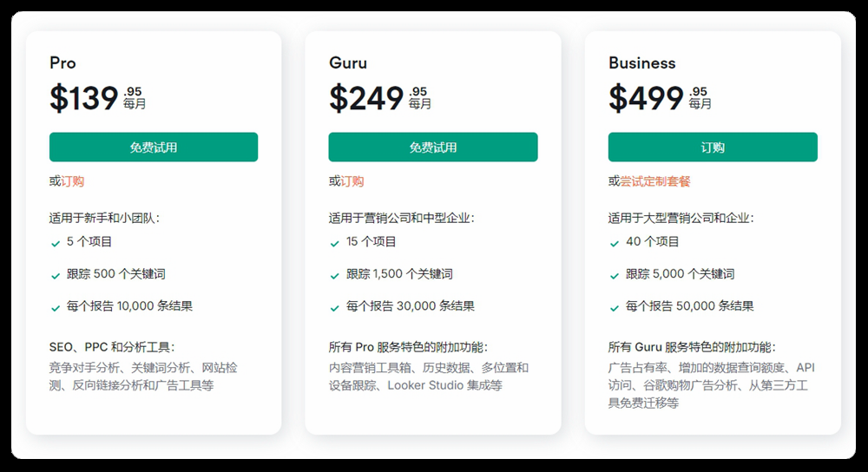
Task: Click the checkmark beside 跟踪 500 个关键词
Action: (56, 276)
